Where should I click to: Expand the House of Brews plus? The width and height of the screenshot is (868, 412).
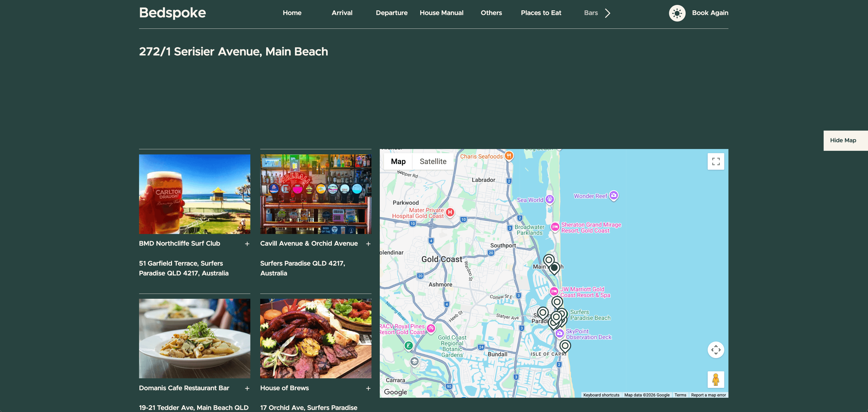point(368,388)
